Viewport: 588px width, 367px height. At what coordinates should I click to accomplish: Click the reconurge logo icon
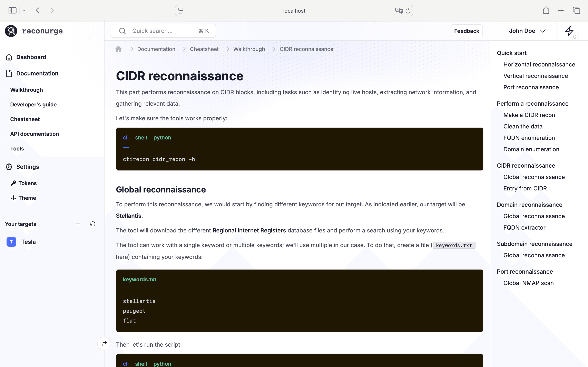[x=11, y=31]
